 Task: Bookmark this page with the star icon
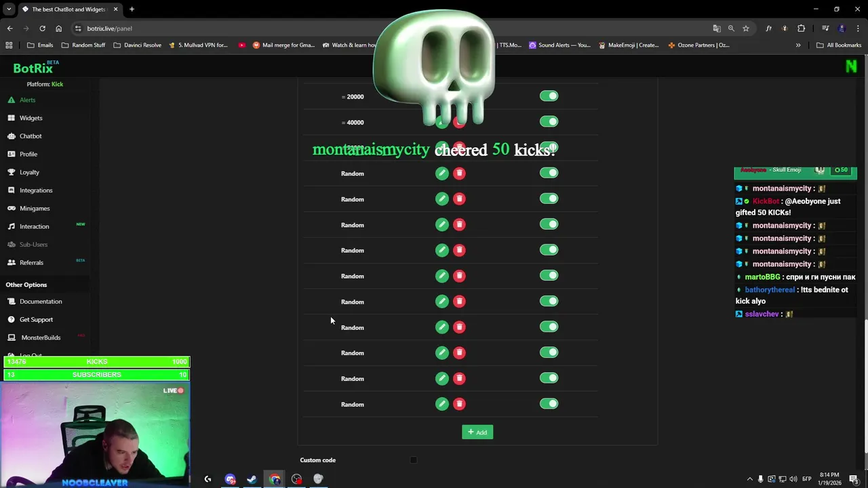pyautogui.click(x=746, y=28)
